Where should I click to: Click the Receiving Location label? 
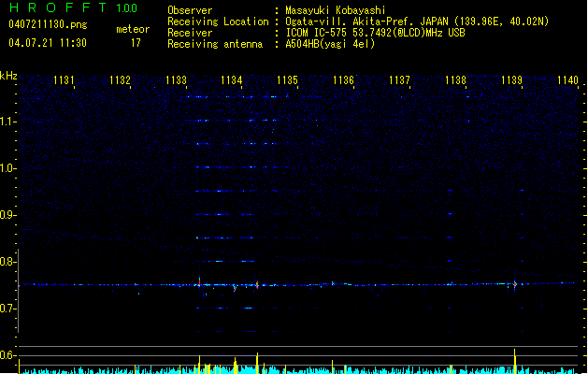coord(218,22)
